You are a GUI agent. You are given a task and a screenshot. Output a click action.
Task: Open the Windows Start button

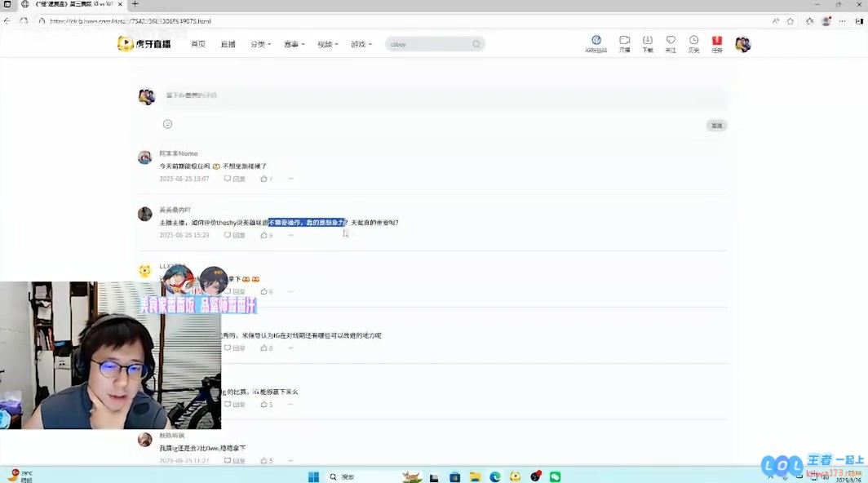click(313, 477)
